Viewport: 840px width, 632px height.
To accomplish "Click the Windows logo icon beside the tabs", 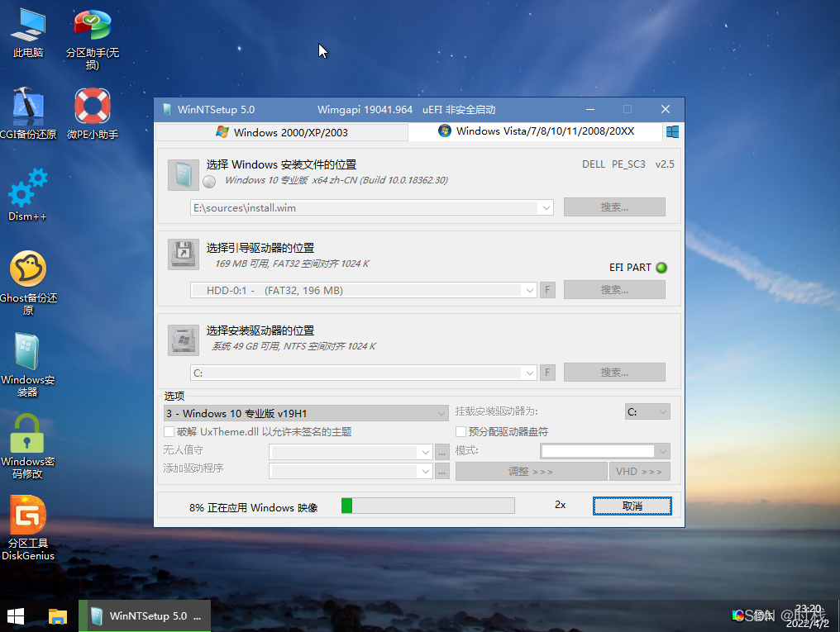I will pyautogui.click(x=672, y=131).
